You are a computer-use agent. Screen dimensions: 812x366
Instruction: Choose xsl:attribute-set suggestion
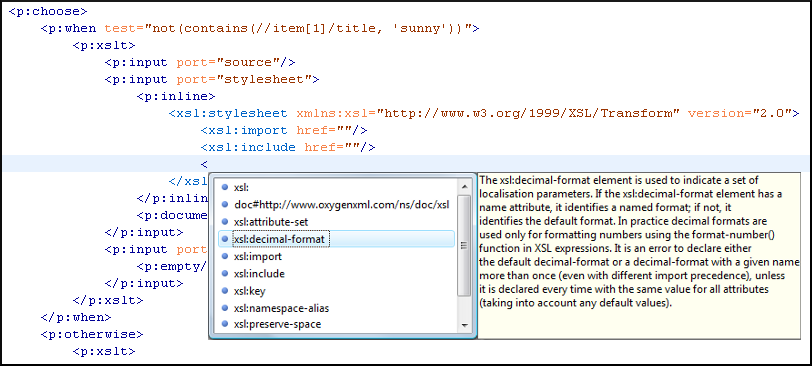[337, 222]
